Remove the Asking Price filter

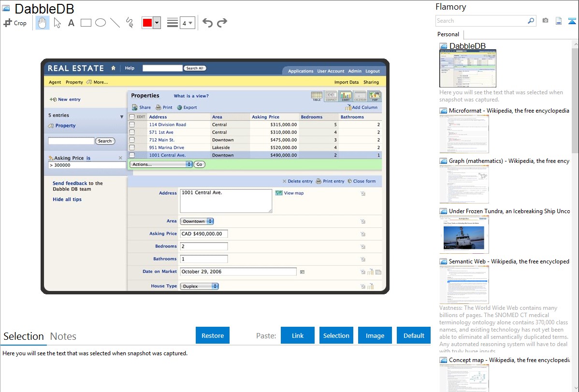[120, 158]
